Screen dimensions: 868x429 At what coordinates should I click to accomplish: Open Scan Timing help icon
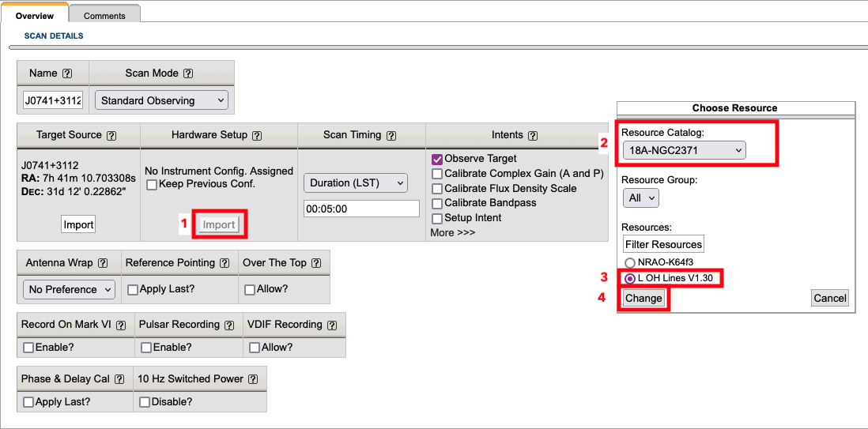[391, 135]
